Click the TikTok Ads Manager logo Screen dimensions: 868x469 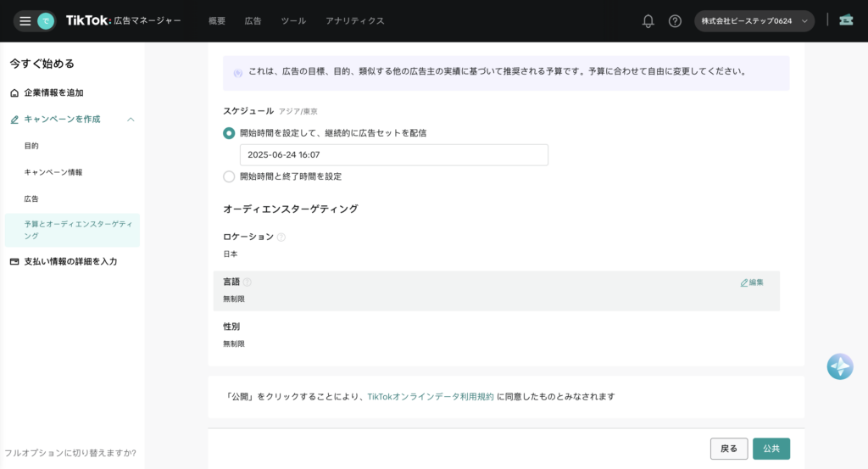tap(124, 20)
